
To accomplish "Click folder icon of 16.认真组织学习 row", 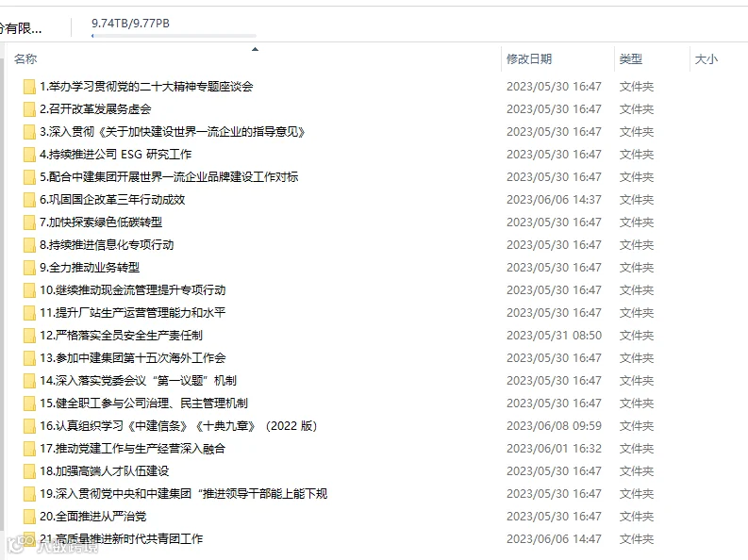I will point(29,426).
